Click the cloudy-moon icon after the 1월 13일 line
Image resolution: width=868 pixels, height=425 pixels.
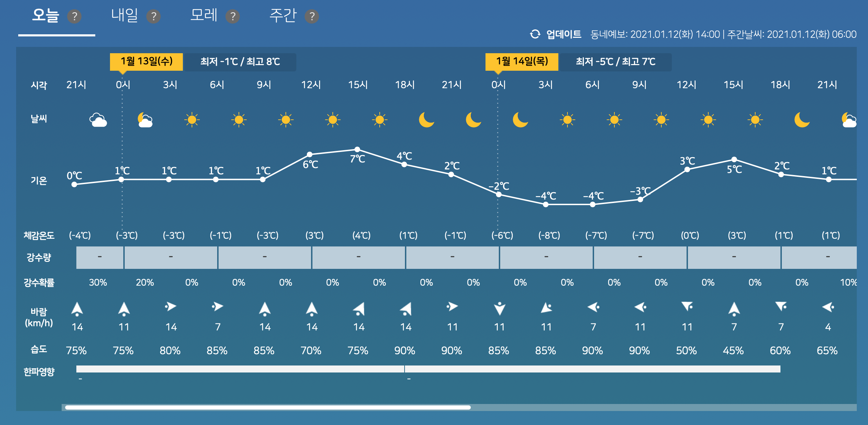[x=145, y=120]
